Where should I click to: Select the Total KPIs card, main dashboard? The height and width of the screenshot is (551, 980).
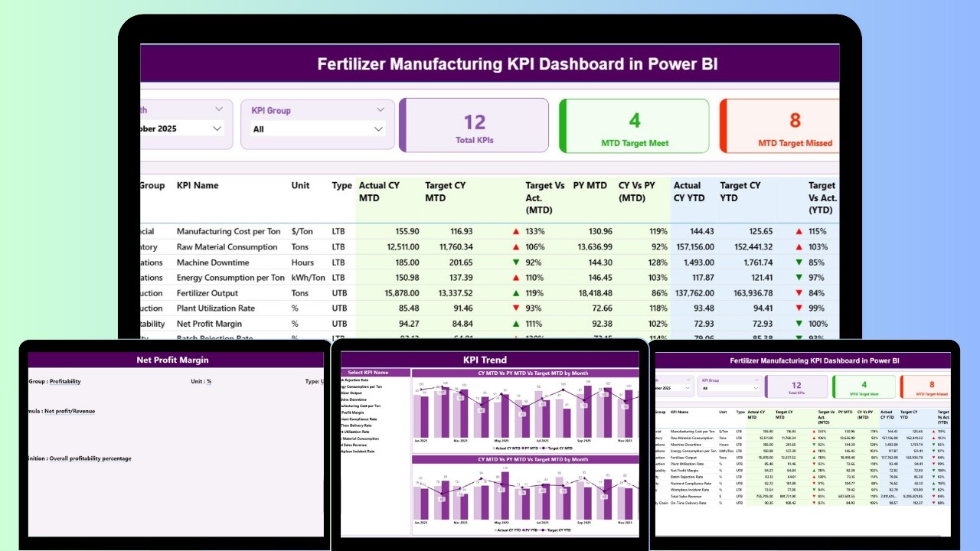[x=474, y=125]
